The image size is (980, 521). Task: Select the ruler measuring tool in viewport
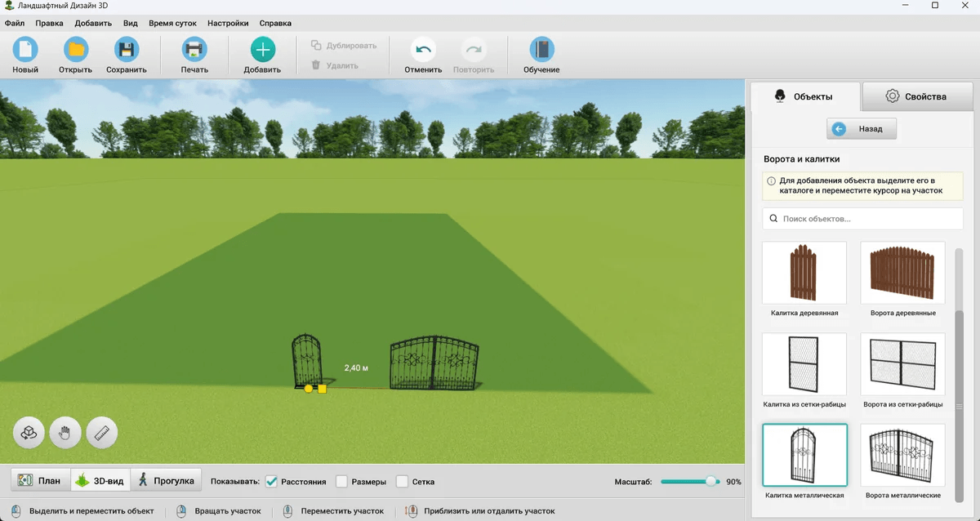click(x=102, y=433)
